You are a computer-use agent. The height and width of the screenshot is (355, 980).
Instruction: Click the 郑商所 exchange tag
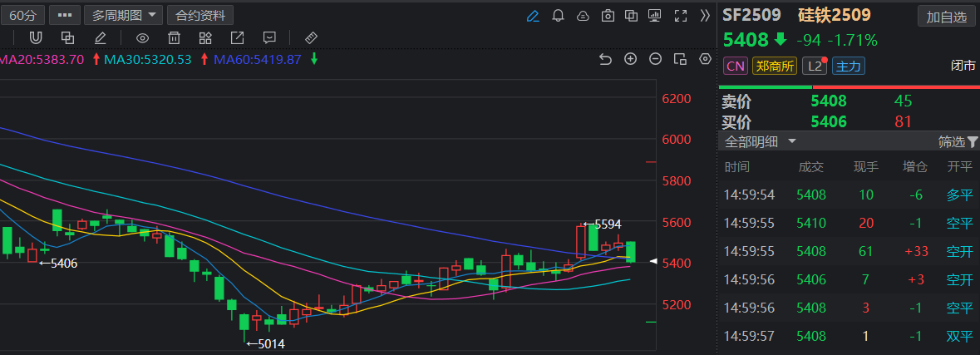[775, 66]
